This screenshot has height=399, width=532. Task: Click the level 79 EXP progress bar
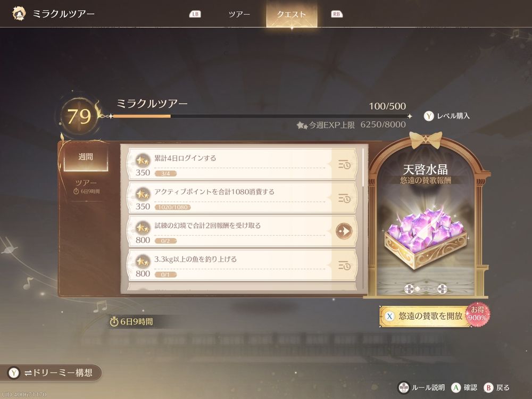coord(261,117)
